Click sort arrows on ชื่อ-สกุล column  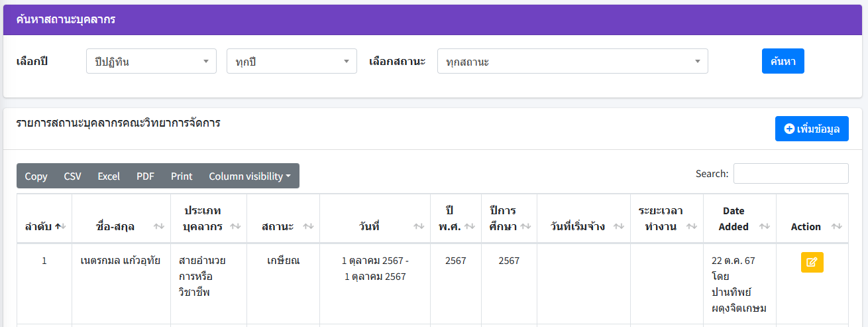coord(158,227)
